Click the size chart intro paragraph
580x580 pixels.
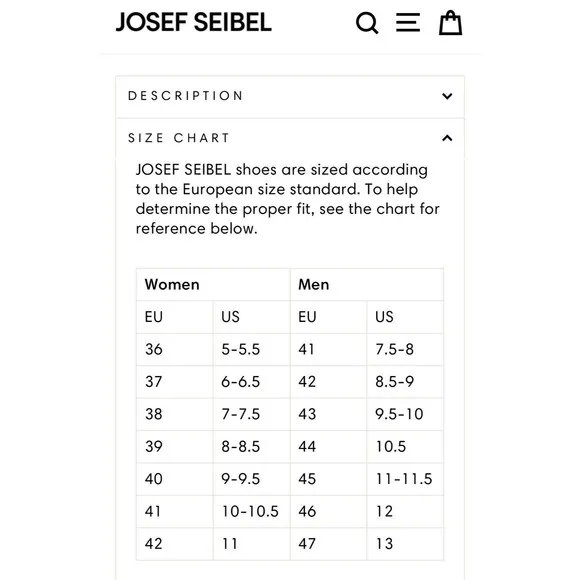pos(287,199)
